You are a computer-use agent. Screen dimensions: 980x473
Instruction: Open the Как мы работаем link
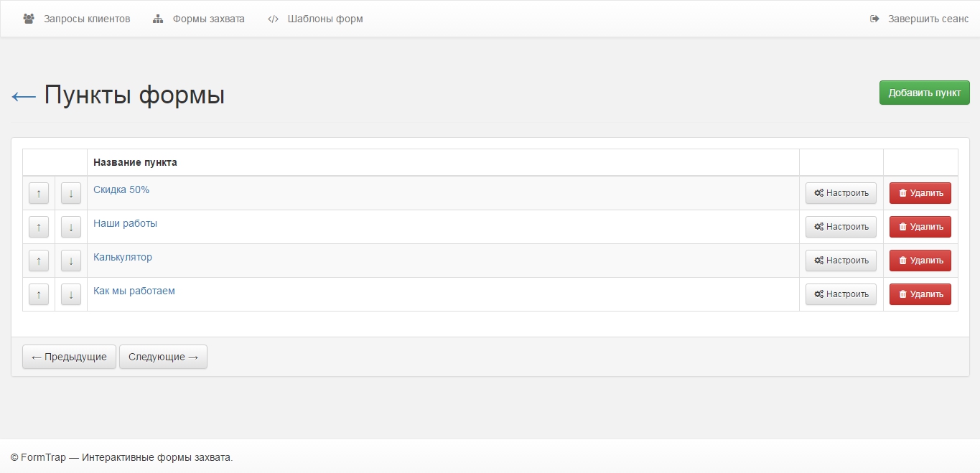click(x=134, y=291)
